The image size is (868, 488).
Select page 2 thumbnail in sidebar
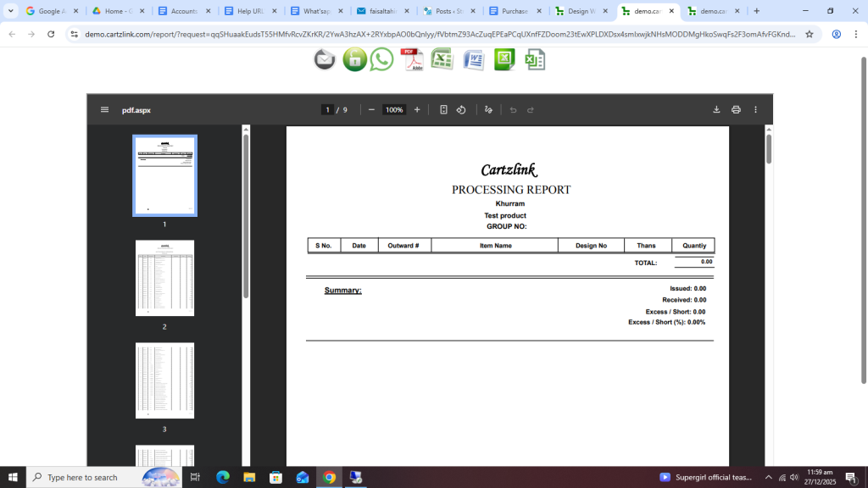click(164, 278)
